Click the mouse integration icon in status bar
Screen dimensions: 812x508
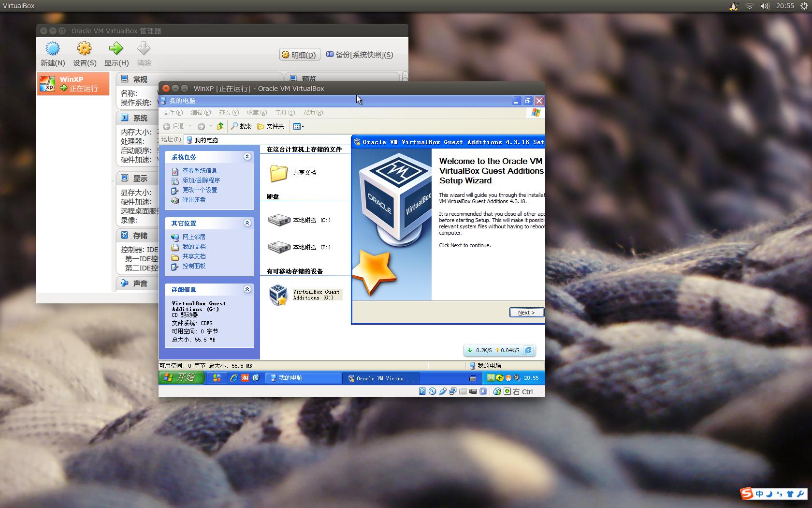(497, 391)
